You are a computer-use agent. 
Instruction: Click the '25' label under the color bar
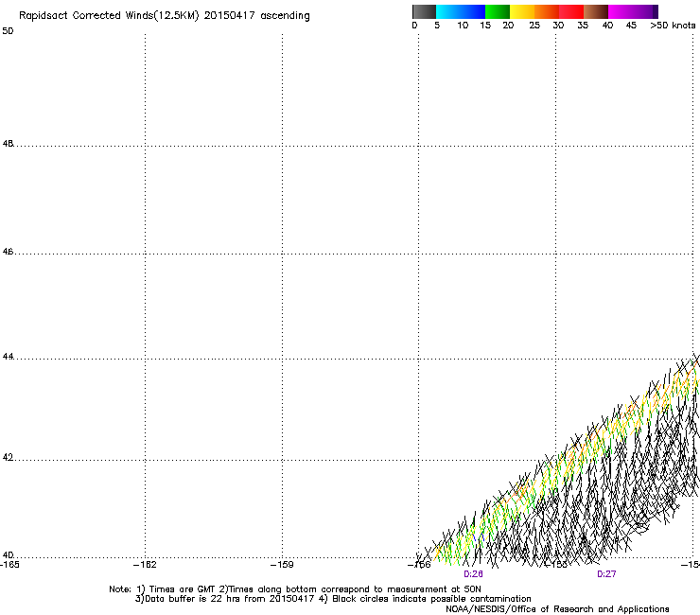[534, 26]
